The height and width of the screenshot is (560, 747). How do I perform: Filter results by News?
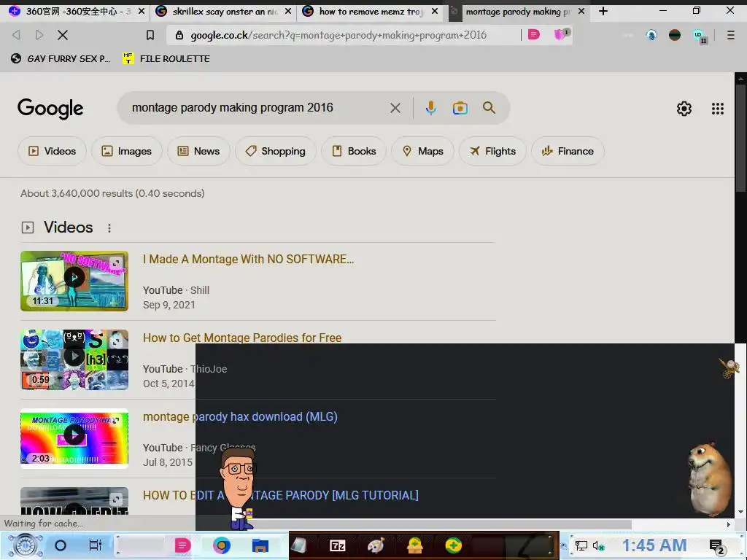pyautogui.click(x=198, y=151)
